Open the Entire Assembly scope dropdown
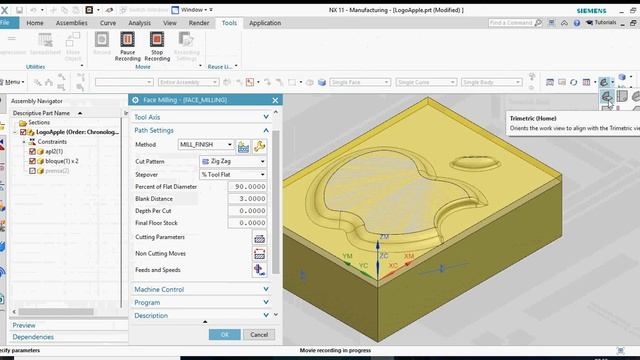The width and height of the screenshot is (640, 360). (189, 82)
